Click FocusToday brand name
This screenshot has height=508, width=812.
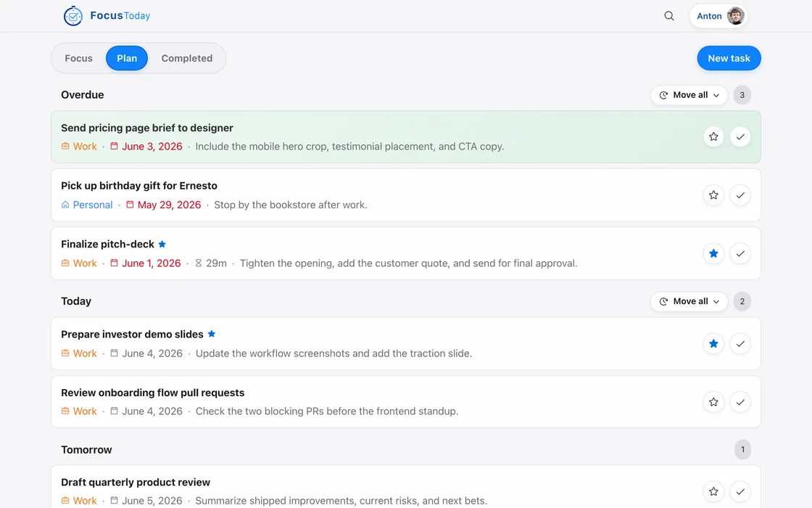tap(120, 15)
